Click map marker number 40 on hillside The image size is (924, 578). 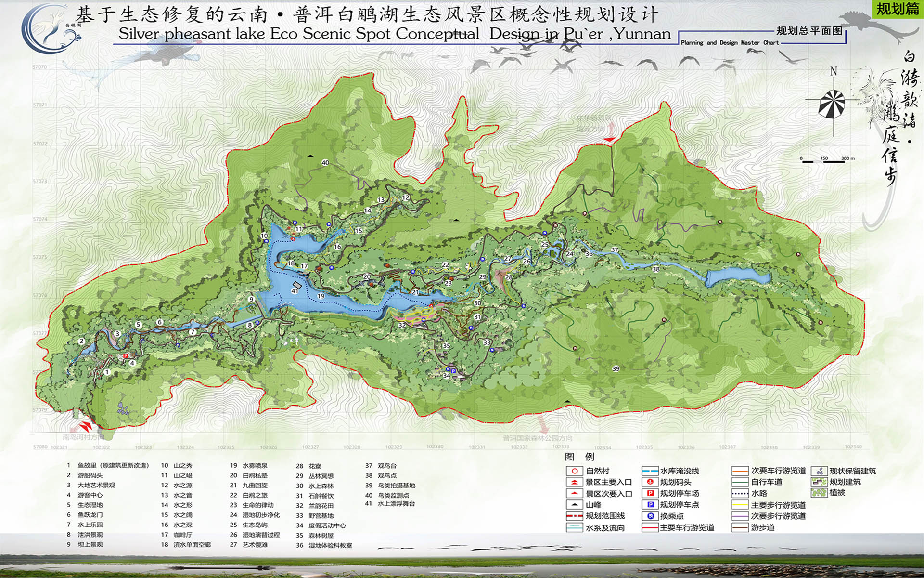point(325,163)
